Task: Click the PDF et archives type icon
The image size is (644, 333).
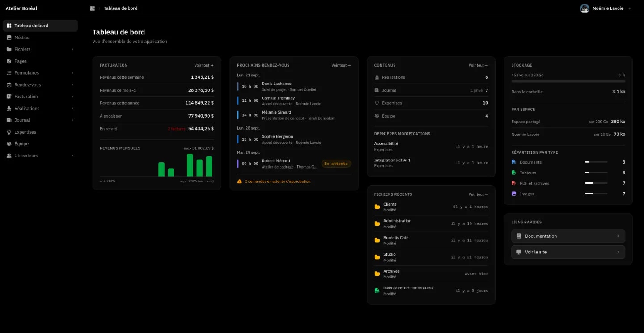Action: [514, 183]
